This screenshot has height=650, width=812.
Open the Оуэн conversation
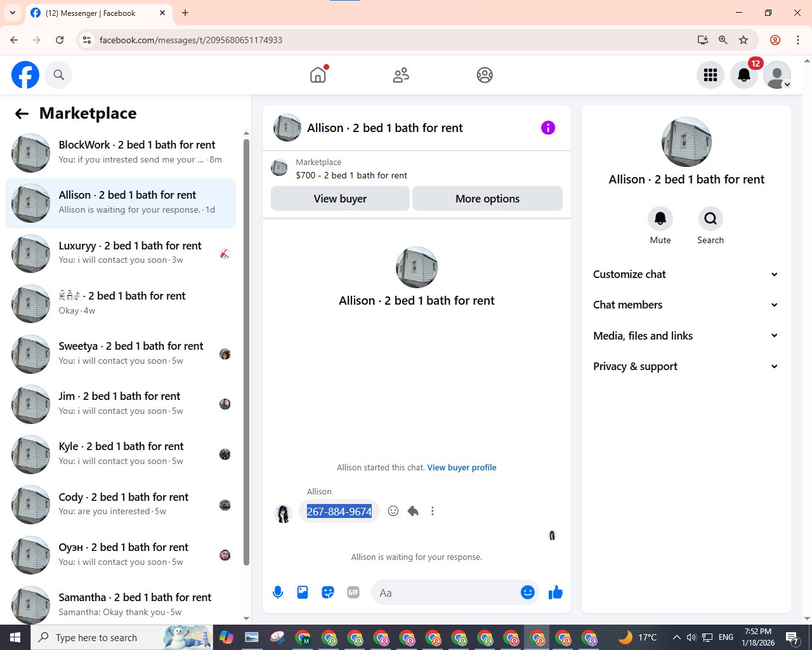coord(121,555)
